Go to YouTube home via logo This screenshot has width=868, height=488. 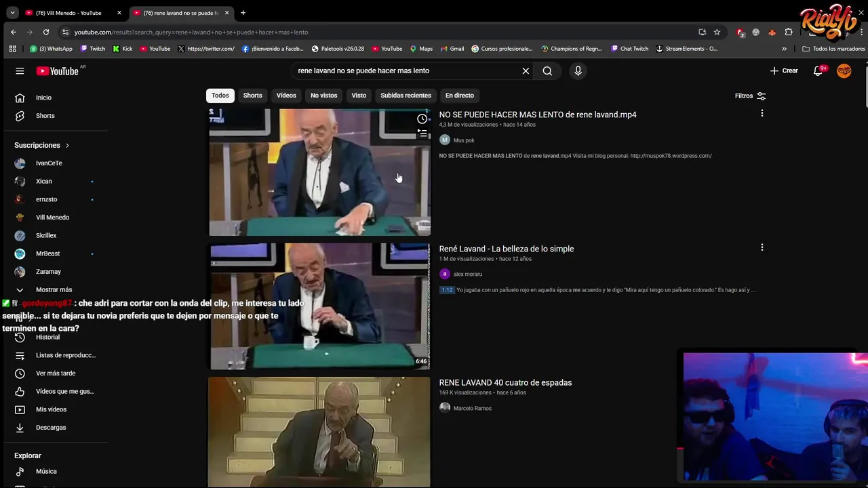point(58,70)
